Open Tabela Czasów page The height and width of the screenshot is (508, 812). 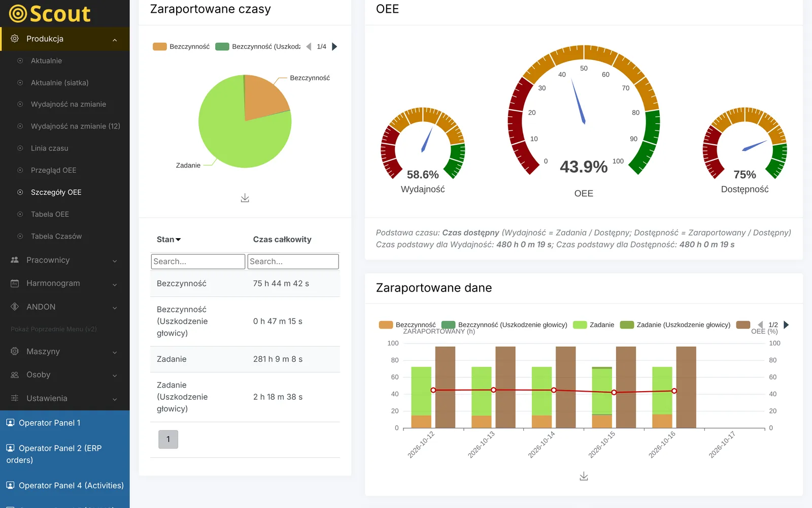(56, 236)
